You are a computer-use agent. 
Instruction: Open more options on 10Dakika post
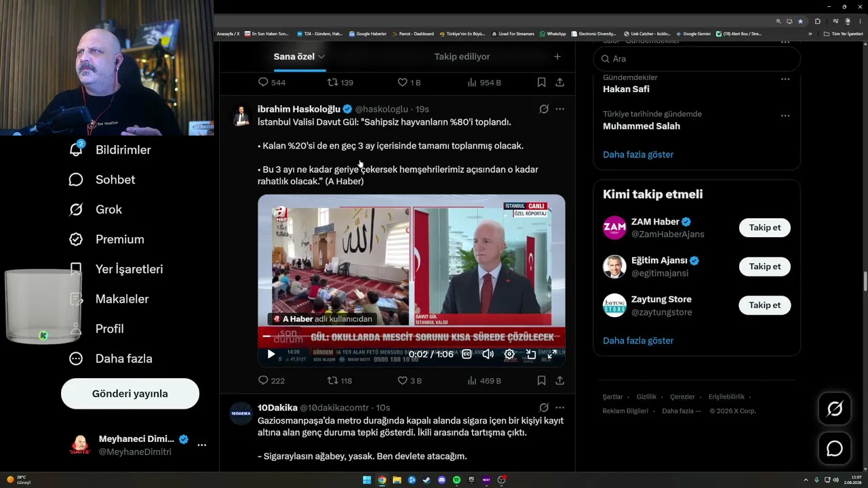tap(559, 408)
